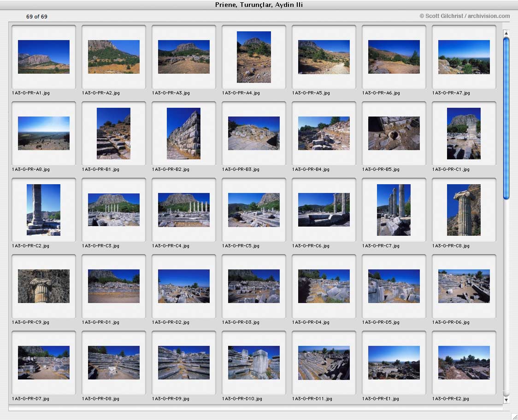Select the image 1A3-G-PR-A3.jpg
This screenshot has height=420, width=518.
pyautogui.click(x=184, y=57)
